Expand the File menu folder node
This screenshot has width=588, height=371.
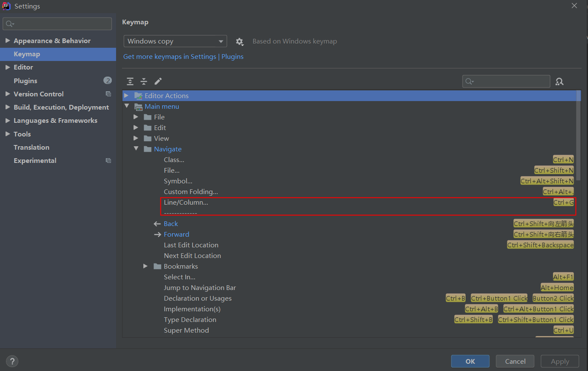[x=136, y=116]
